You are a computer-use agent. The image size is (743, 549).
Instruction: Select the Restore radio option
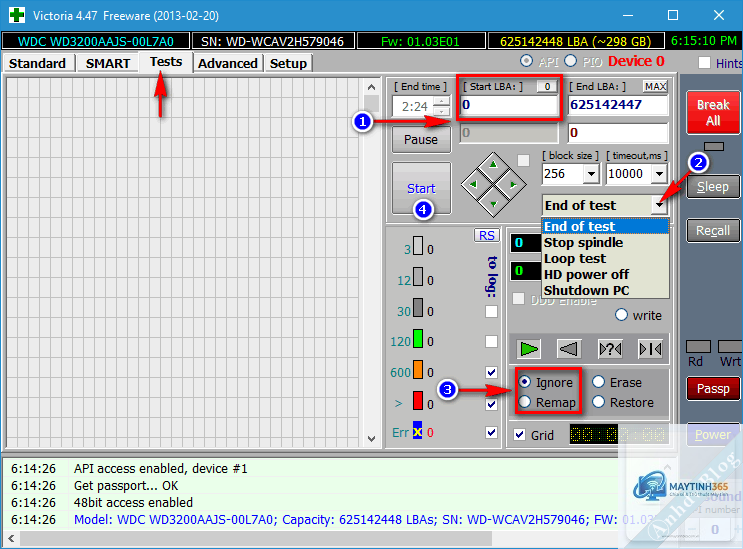[598, 402]
